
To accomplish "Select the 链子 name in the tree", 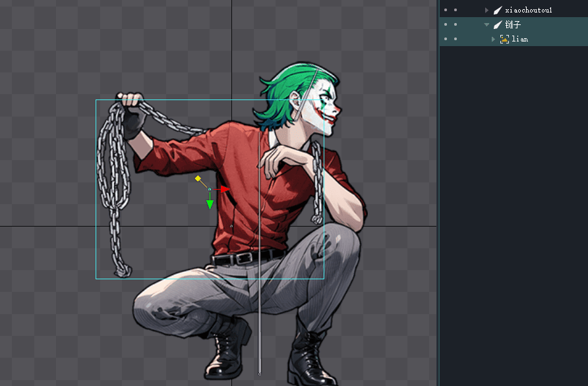I will click(513, 25).
